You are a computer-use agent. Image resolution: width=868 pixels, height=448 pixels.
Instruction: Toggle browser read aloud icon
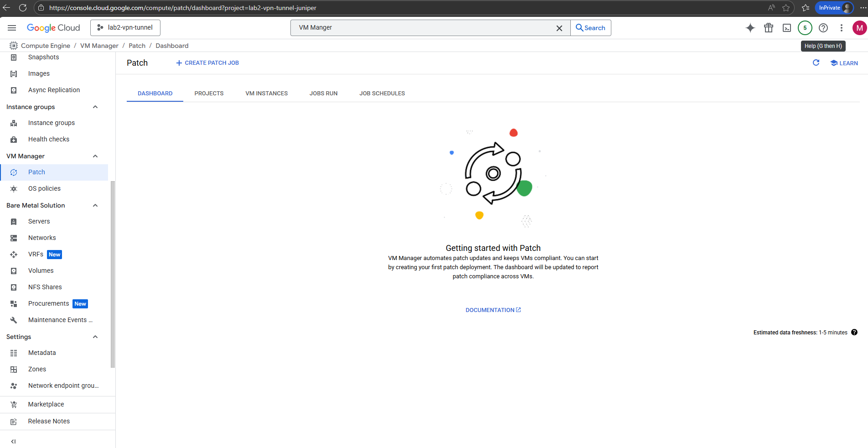pyautogui.click(x=771, y=8)
